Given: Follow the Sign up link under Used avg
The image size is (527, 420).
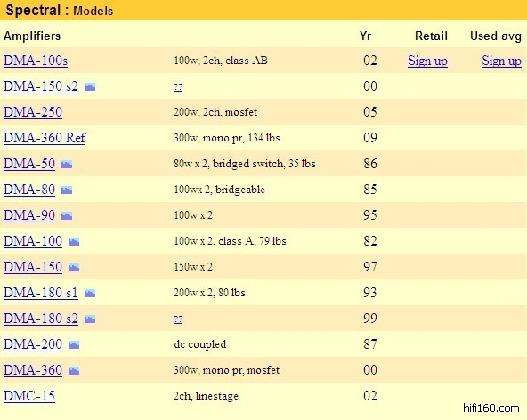Looking at the screenshot, I should 501,61.
